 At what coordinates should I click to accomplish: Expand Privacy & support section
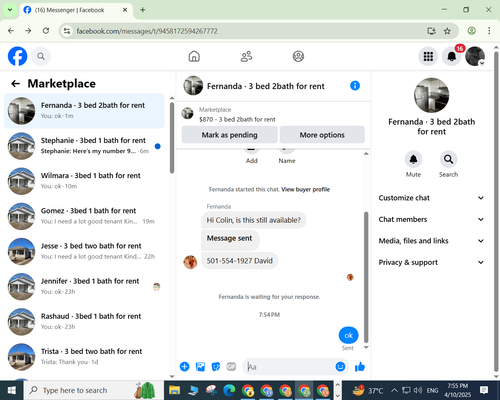(x=431, y=262)
